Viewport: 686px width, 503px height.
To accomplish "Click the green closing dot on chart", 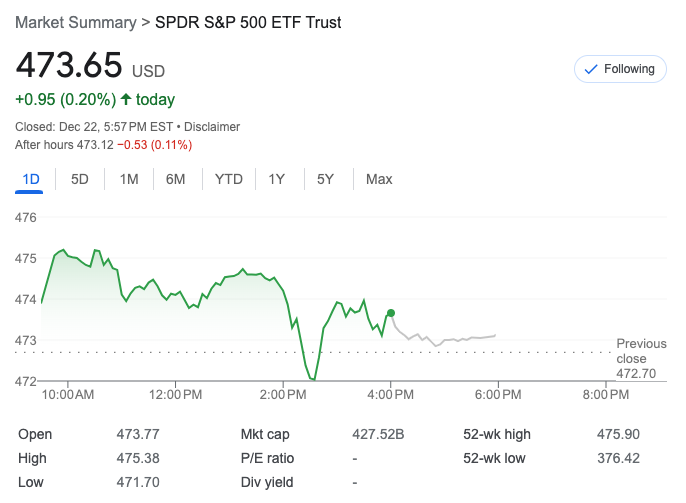I will tap(390, 313).
